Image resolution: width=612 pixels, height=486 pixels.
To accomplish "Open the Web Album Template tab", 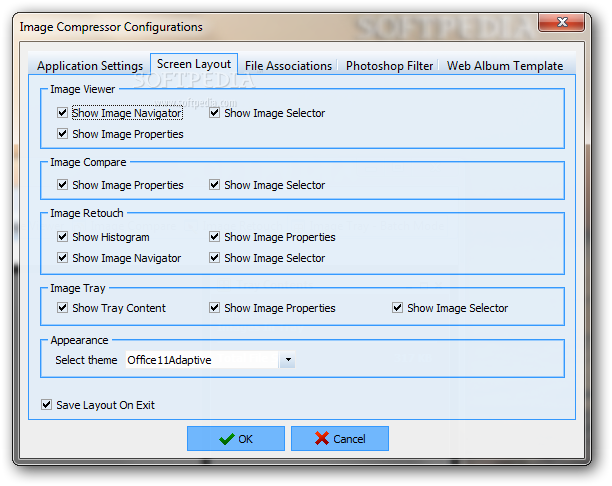I will [505, 66].
